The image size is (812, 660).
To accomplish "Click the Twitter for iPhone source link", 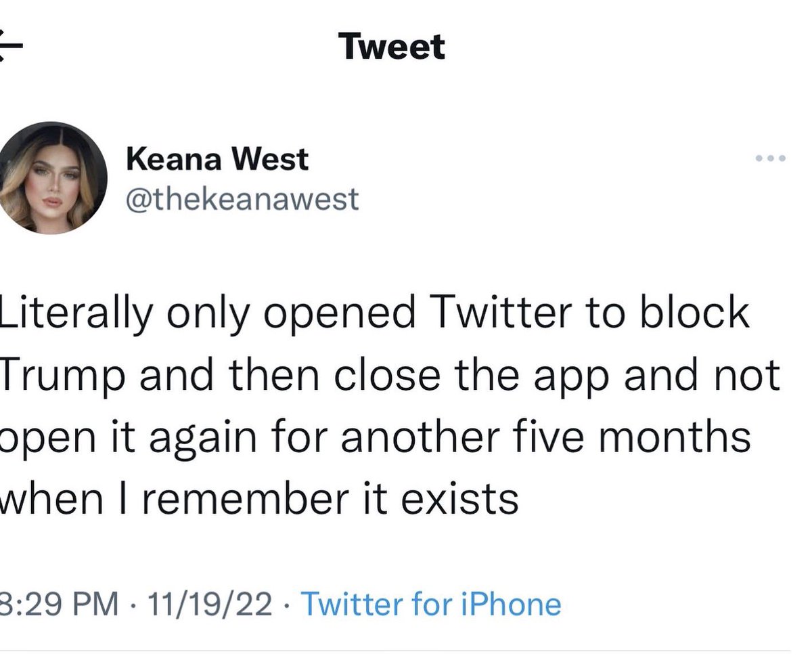I will (430, 603).
